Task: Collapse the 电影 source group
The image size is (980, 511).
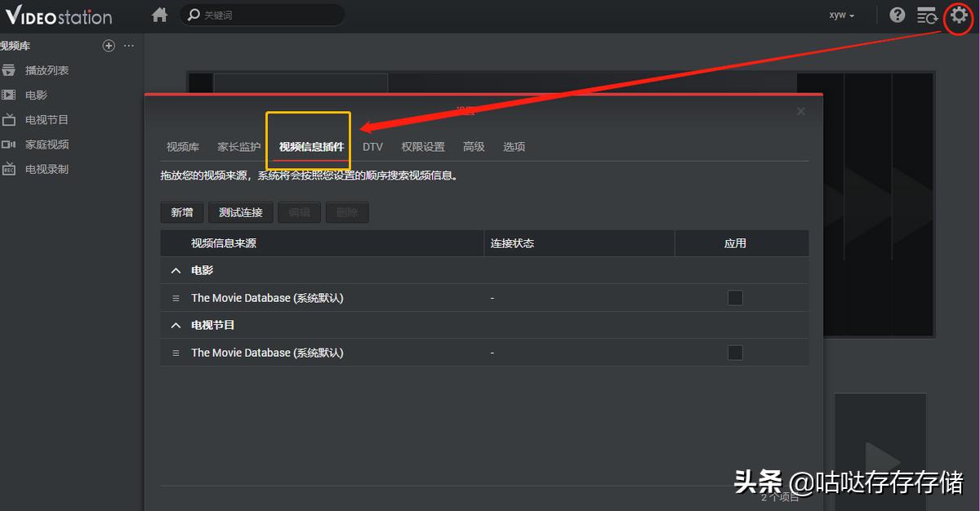Action: [x=176, y=269]
